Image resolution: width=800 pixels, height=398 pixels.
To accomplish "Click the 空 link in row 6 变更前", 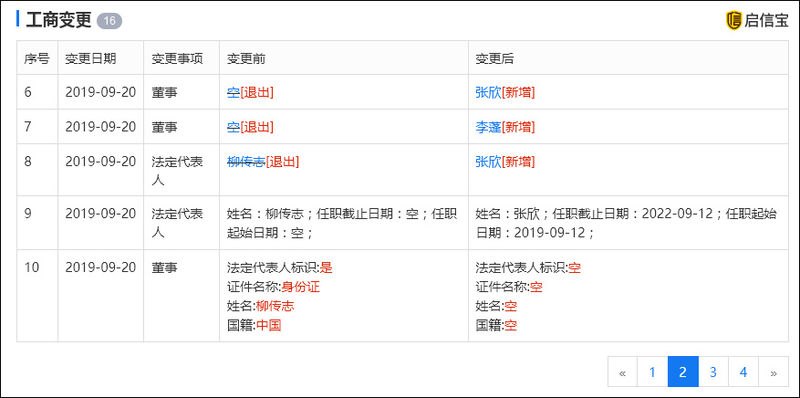I will (x=233, y=92).
